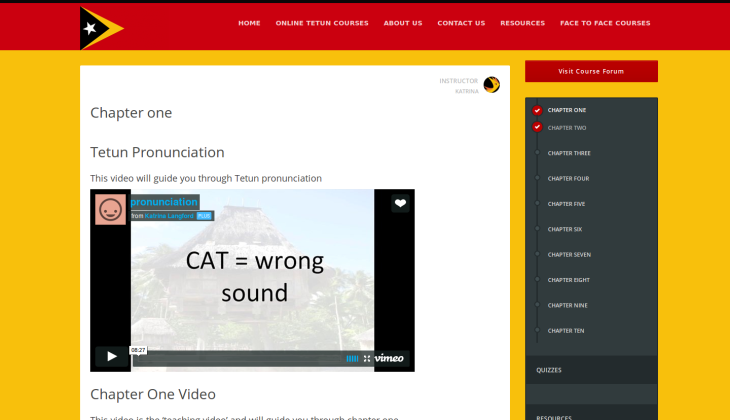Like the video with heart icon

coord(400,203)
